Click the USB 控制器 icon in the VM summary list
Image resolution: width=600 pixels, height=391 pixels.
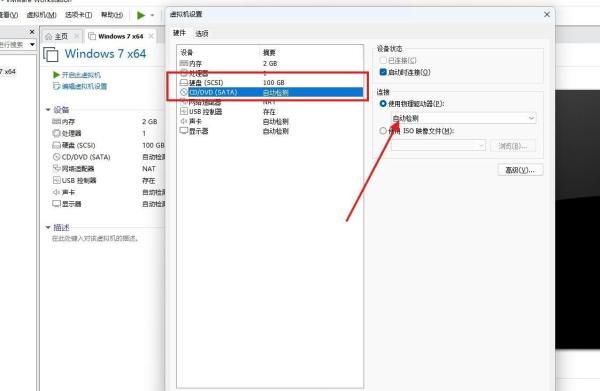(56, 180)
